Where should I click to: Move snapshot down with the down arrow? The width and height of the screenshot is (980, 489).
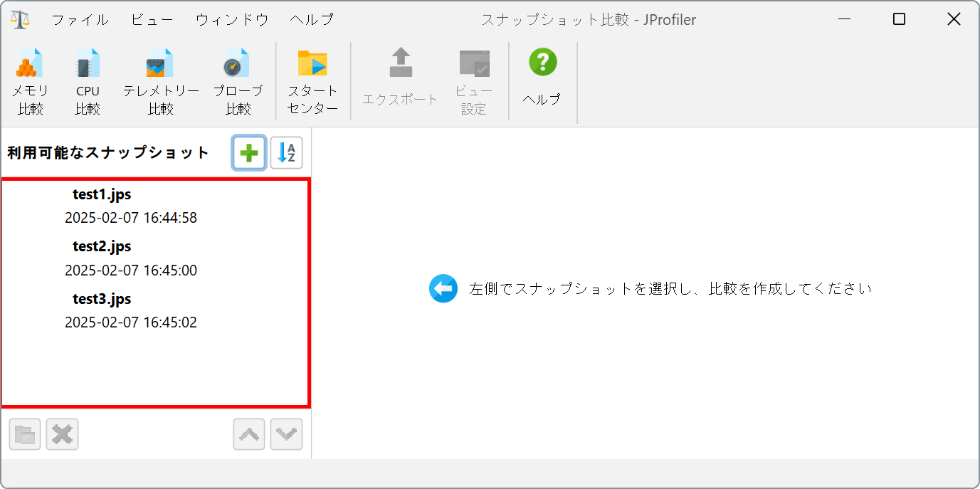click(287, 434)
